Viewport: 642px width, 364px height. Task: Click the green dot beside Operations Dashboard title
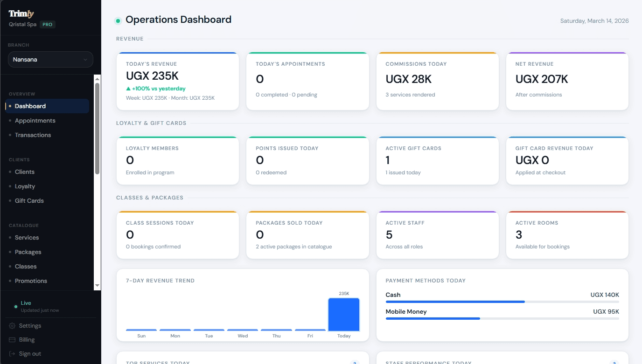coord(117,20)
